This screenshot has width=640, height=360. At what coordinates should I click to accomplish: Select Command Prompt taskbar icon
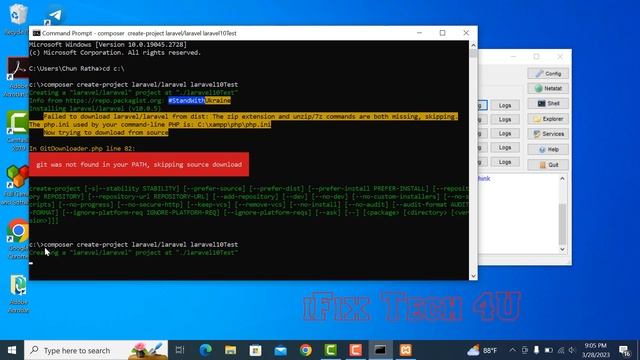(380, 350)
